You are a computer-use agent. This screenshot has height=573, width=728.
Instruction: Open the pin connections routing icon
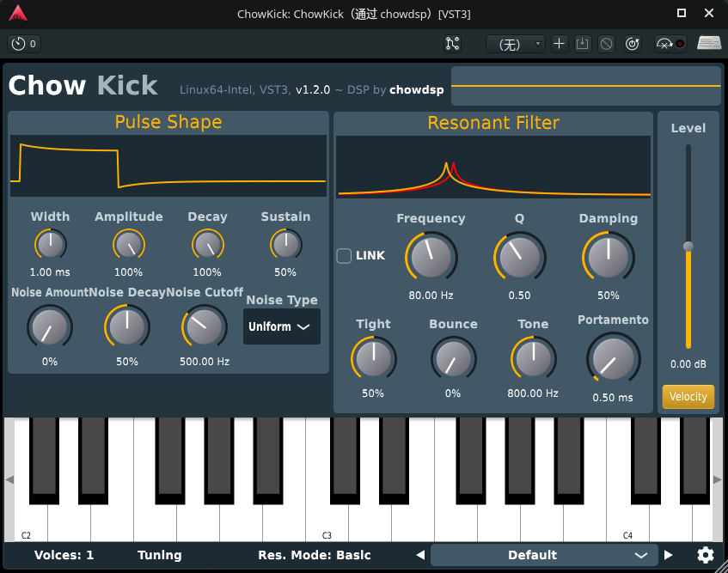coord(453,44)
